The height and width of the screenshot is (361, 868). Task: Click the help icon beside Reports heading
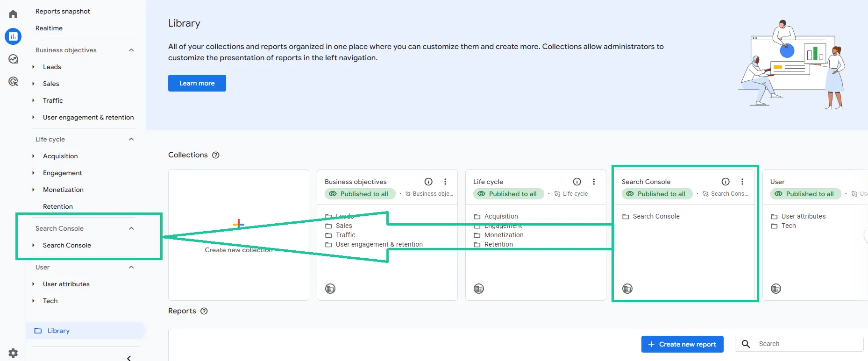(204, 311)
